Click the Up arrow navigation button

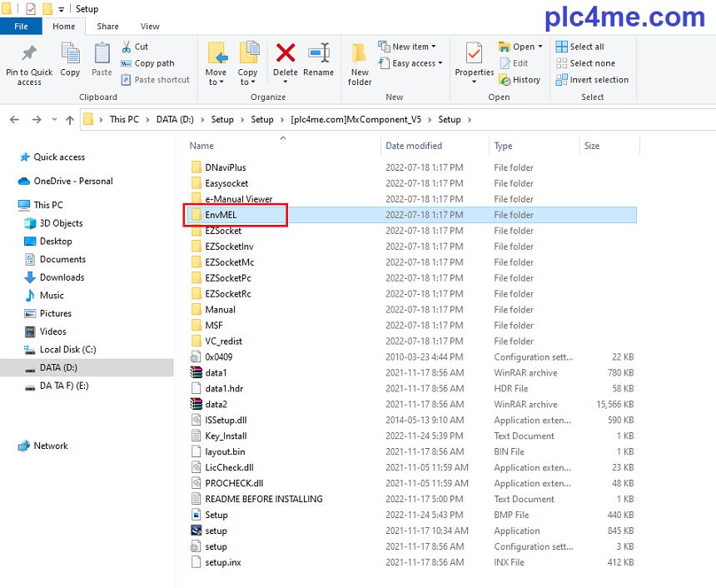click(69, 120)
